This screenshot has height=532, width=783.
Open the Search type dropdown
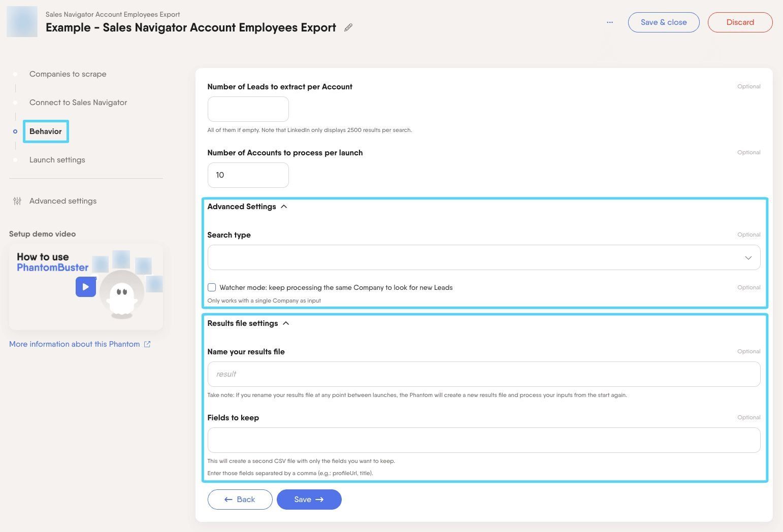tap(483, 257)
